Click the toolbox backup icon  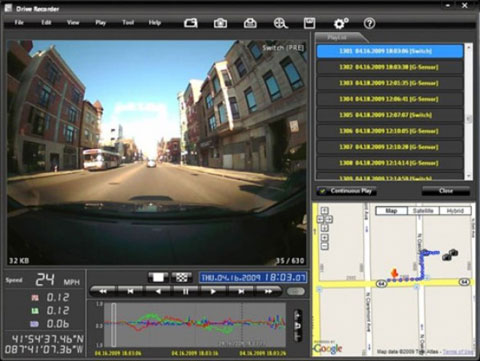(x=250, y=23)
